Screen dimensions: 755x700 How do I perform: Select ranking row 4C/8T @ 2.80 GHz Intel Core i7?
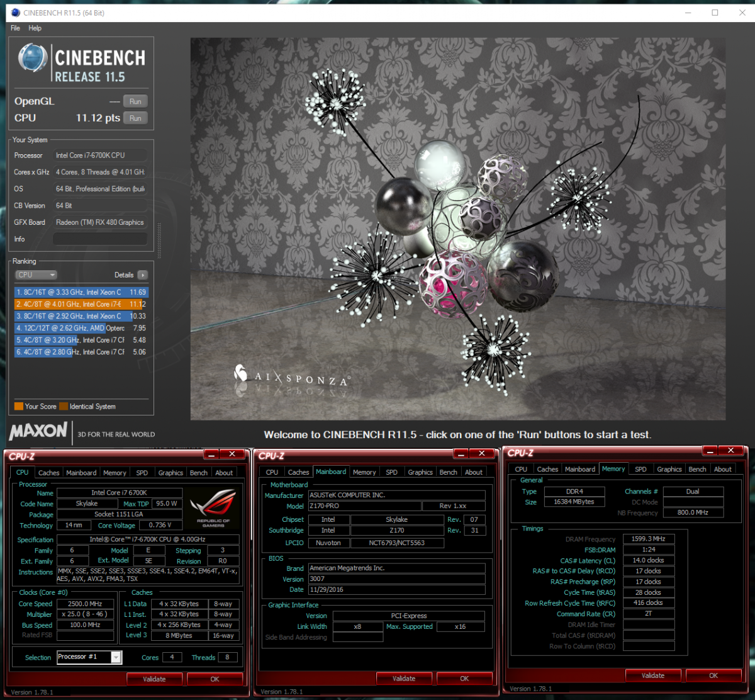(x=81, y=352)
